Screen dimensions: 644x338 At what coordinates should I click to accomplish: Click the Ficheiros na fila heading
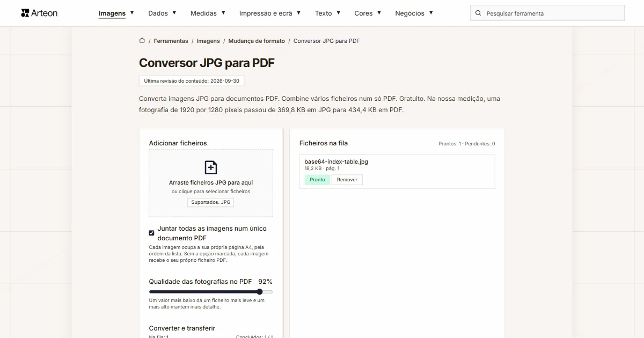pos(324,143)
